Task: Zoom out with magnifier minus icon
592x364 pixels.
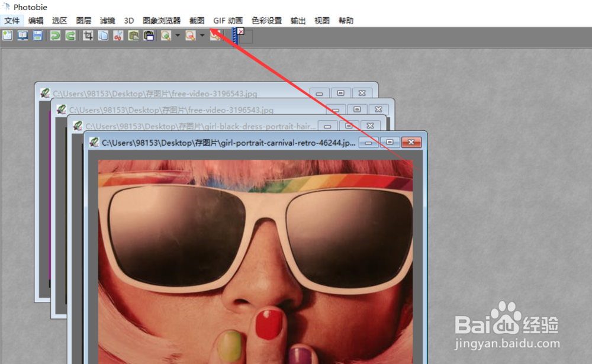Action: (191, 36)
